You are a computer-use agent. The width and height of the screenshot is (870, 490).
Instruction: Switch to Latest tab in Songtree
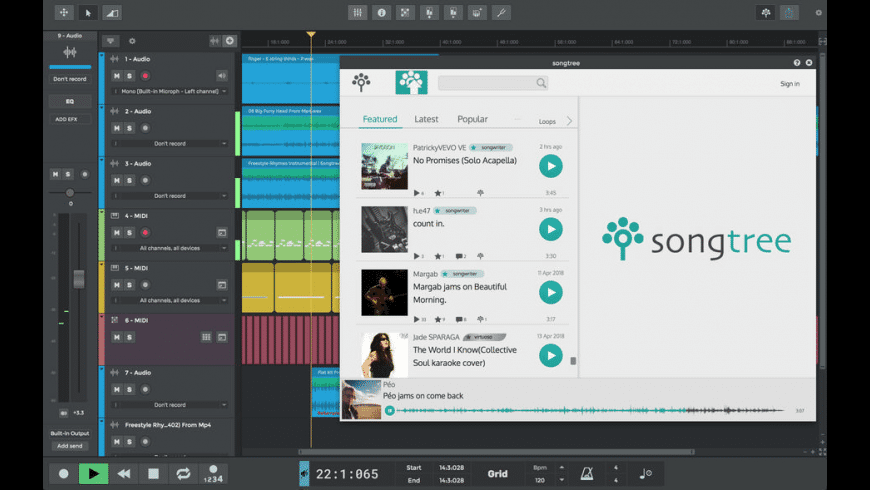pos(426,119)
